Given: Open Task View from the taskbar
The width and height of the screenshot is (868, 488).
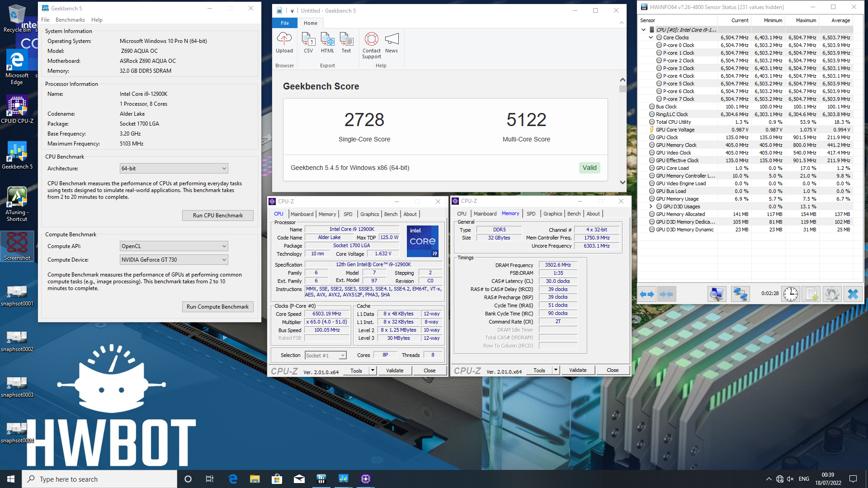Looking at the screenshot, I should pos(210,479).
